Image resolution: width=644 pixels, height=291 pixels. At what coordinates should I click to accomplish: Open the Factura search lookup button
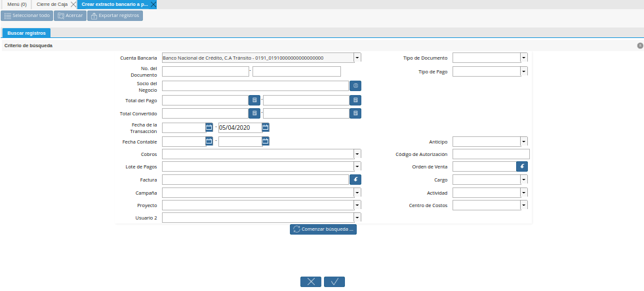click(355, 180)
